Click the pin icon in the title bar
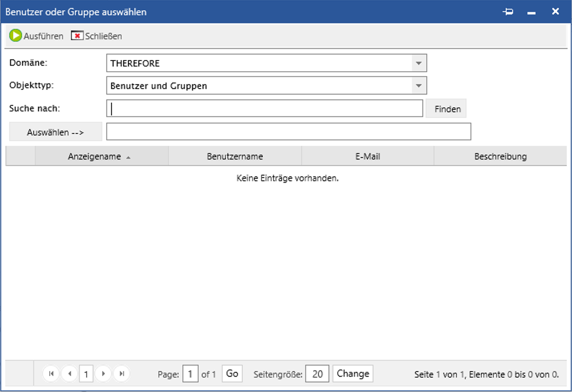This screenshot has width=572, height=392. 508,11
